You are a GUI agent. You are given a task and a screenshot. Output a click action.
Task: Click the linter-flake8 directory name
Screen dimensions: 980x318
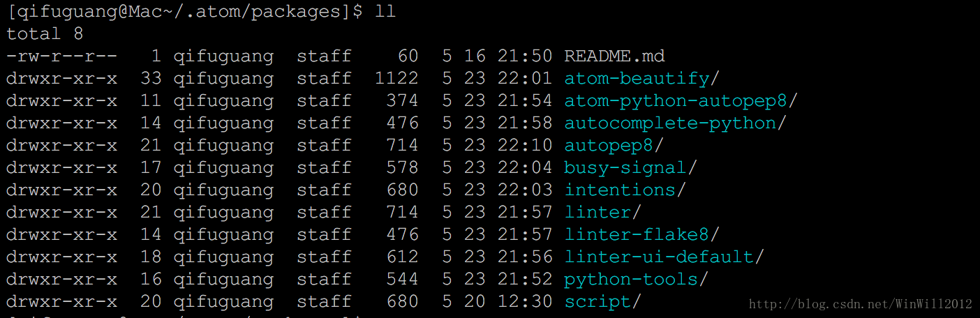pos(637,234)
